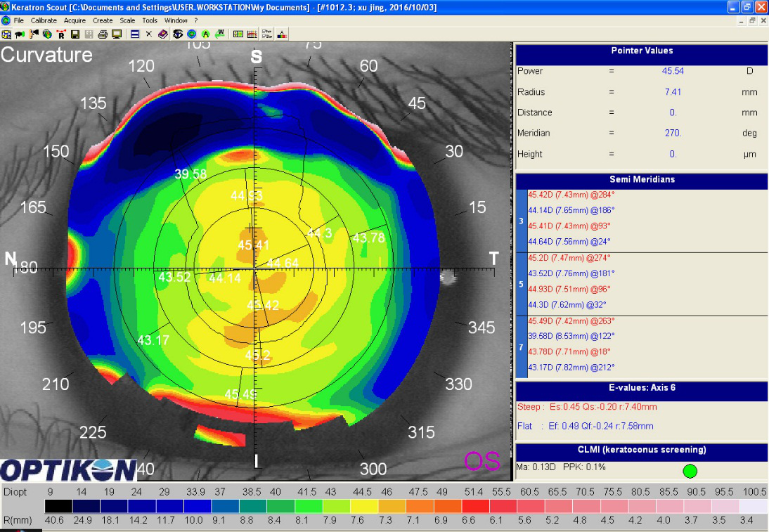Select row 44.64D (7.56mm) @24°
The width and height of the screenshot is (769, 532).
(569, 242)
